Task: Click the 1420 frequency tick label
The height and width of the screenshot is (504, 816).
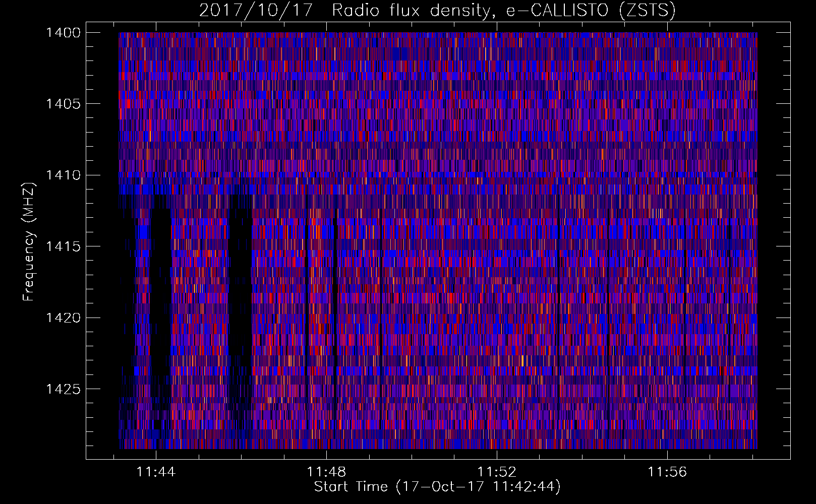Action: (63, 318)
